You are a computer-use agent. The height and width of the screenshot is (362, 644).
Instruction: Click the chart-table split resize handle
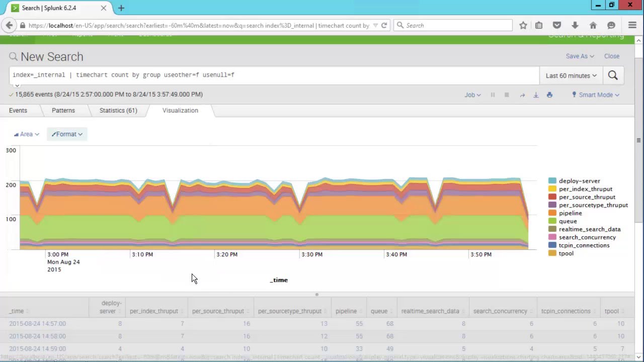[316, 295]
